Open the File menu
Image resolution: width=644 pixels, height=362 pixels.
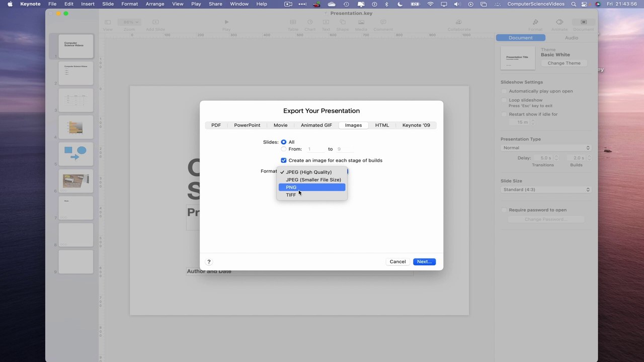click(52, 4)
